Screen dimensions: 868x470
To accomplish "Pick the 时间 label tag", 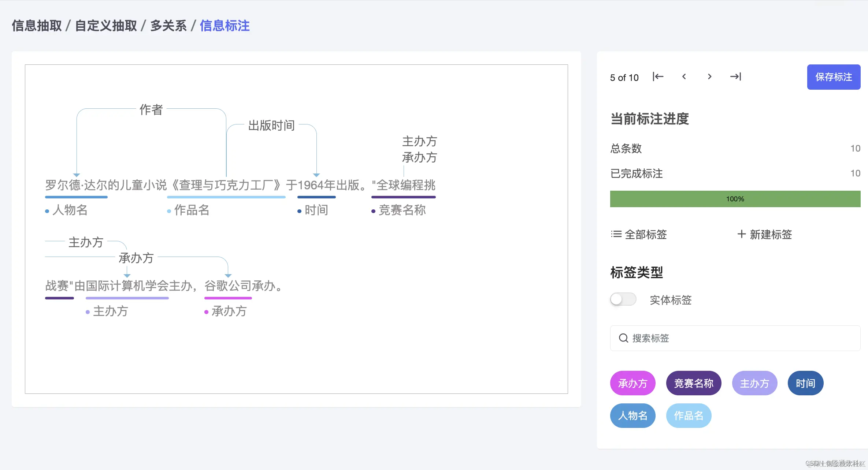I will (x=805, y=383).
